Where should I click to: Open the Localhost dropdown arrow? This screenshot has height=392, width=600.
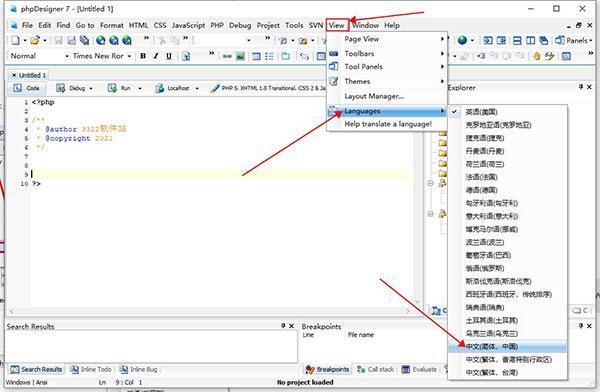(x=197, y=88)
